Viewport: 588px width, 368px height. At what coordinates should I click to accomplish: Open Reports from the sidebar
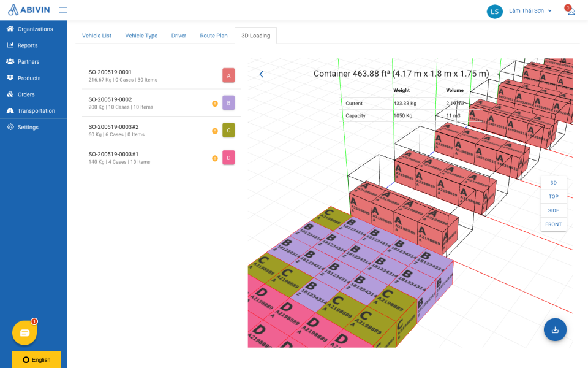28,45
